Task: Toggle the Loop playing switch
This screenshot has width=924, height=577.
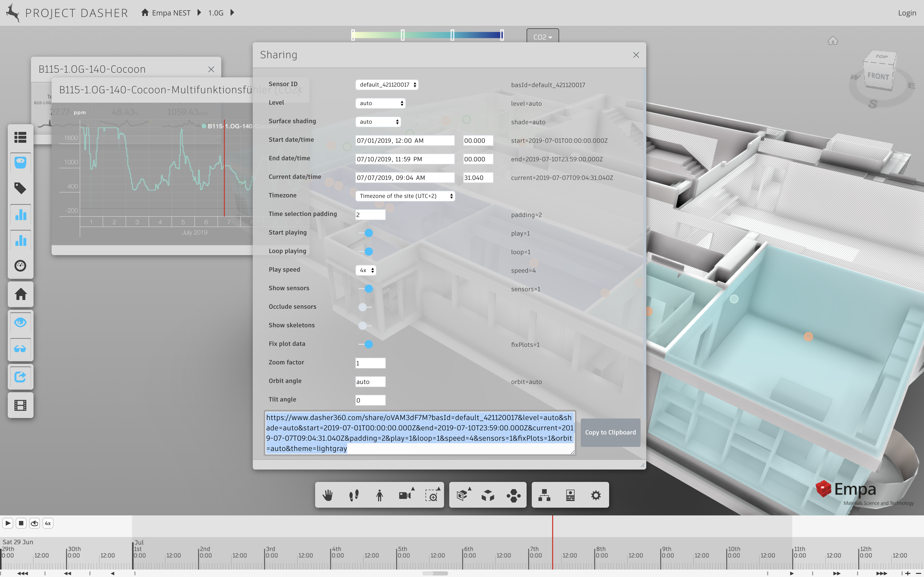Action: click(366, 252)
